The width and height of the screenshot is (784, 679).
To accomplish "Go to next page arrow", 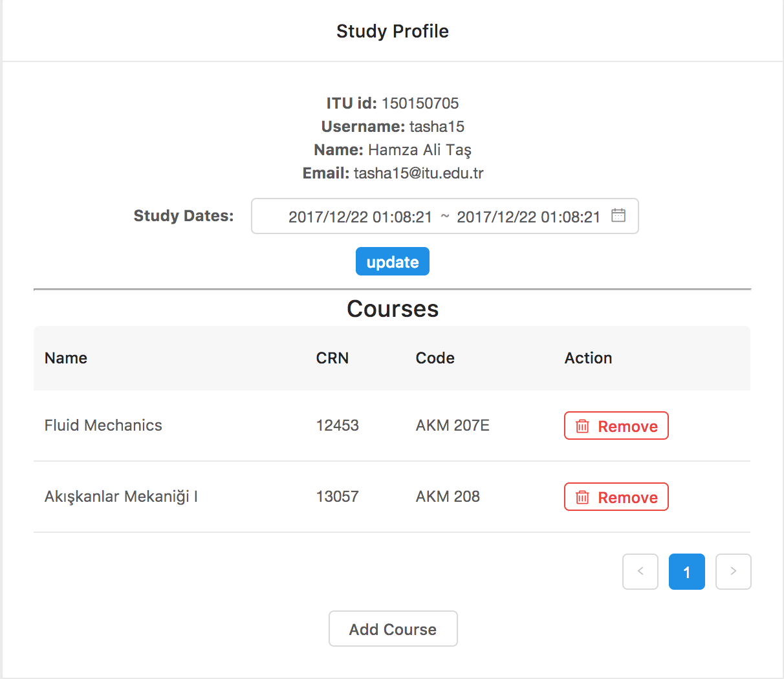I will click(x=734, y=572).
